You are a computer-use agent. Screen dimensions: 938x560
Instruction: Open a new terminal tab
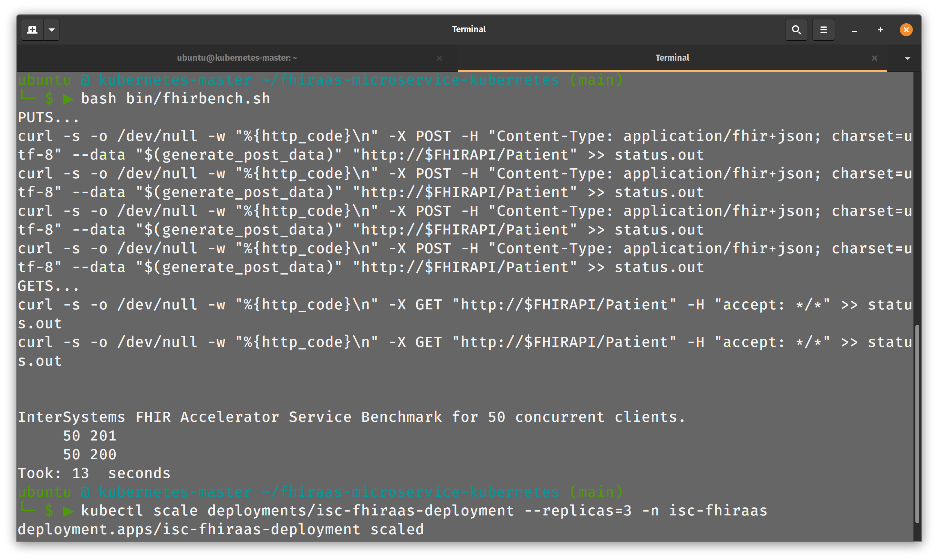coord(32,29)
